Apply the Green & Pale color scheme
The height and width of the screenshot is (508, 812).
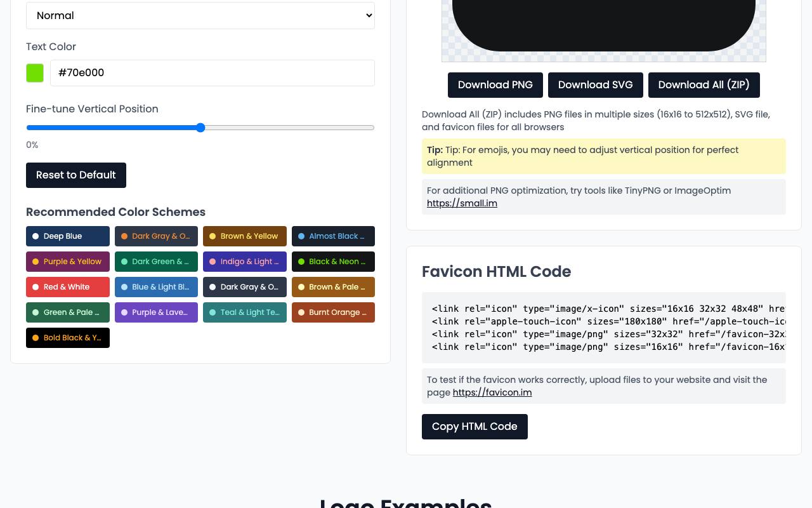pyautogui.click(x=68, y=312)
